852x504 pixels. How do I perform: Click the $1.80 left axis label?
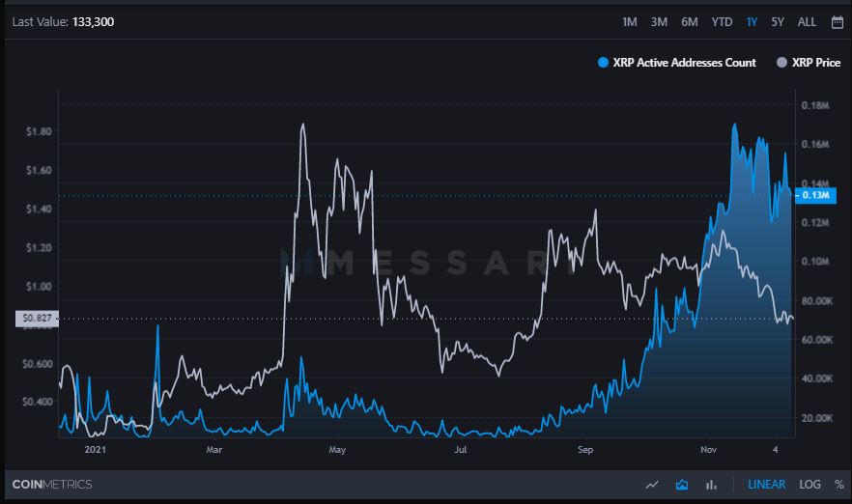[x=39, y=131]
